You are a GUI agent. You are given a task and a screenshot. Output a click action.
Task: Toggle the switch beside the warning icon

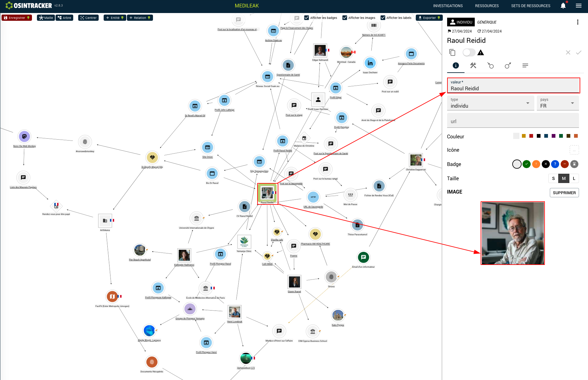[469, 52]
